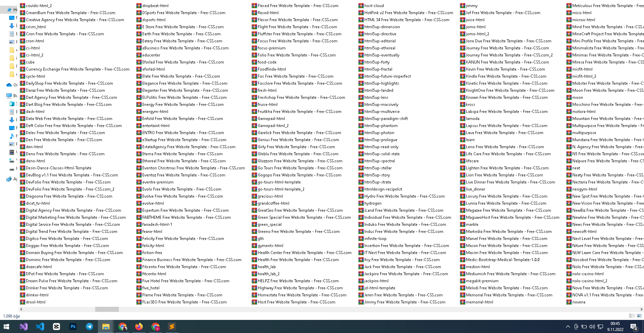Click the RAR icon of novena
The image size is (644, 333).
pos(569,302)
